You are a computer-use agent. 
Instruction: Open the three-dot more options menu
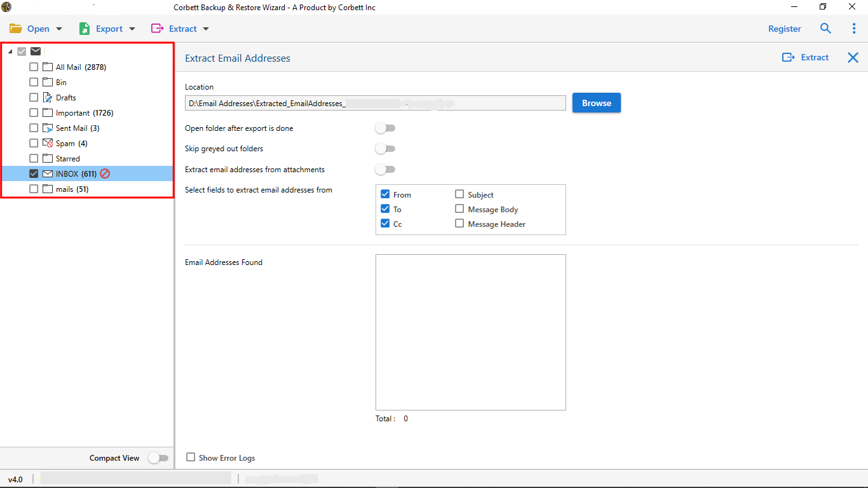(x=854, y=29)
